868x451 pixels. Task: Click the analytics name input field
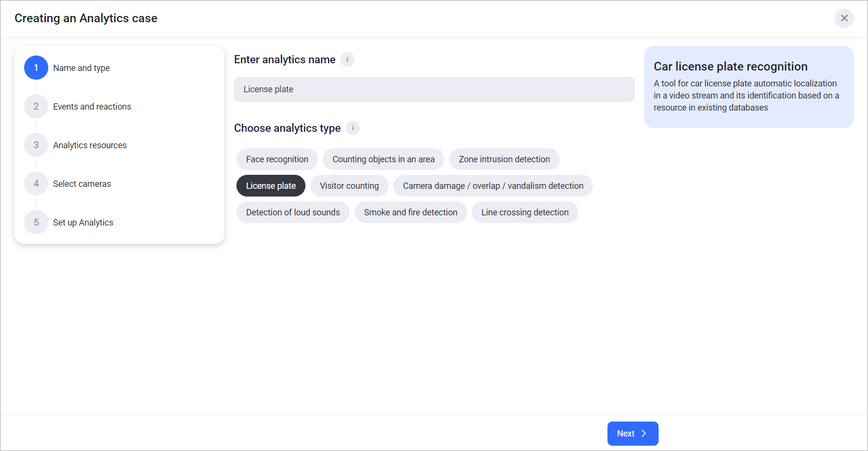pos(434,89)
